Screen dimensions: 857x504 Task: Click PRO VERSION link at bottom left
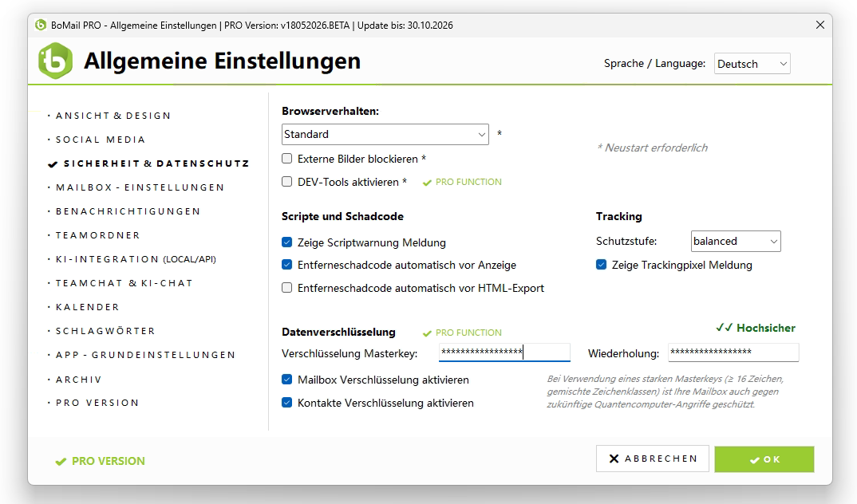[109, 462]
